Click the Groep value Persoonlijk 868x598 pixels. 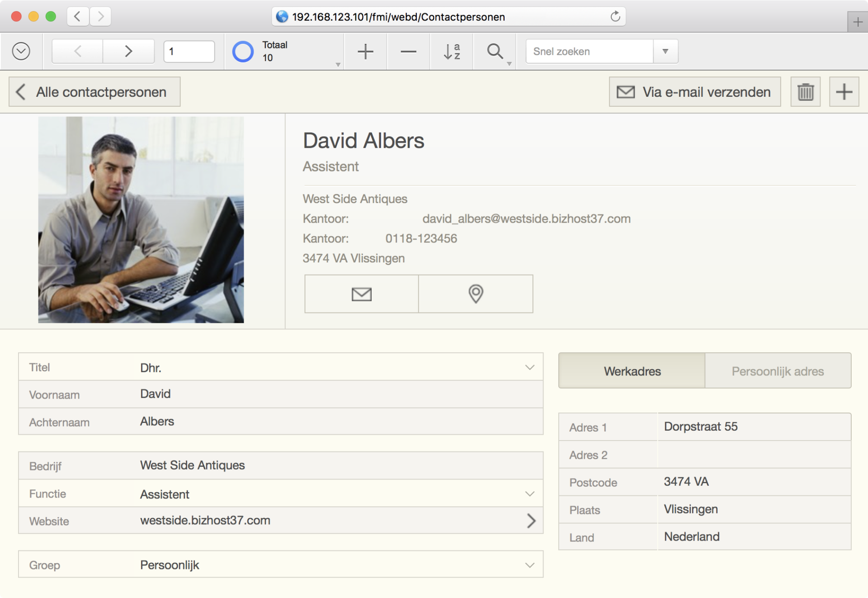click(170, 565)
